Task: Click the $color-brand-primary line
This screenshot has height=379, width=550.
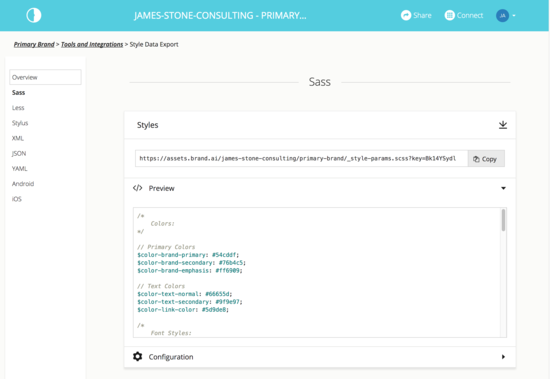Action: 188,255
